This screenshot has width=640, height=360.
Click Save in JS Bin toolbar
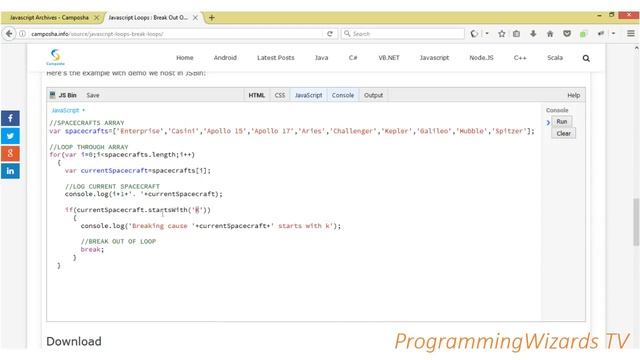[93, 95]
